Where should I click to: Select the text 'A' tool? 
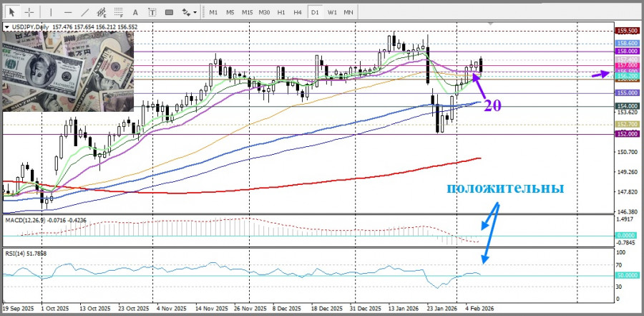[135, 12]
